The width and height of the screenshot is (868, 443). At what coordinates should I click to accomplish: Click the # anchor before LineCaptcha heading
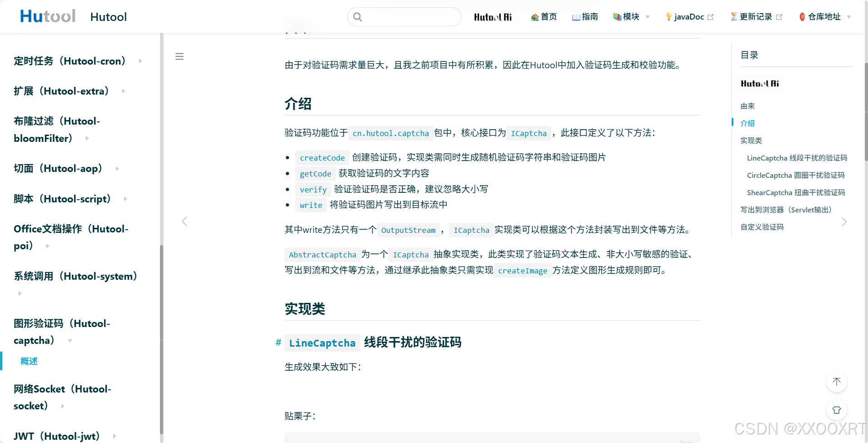pos(278,342)
